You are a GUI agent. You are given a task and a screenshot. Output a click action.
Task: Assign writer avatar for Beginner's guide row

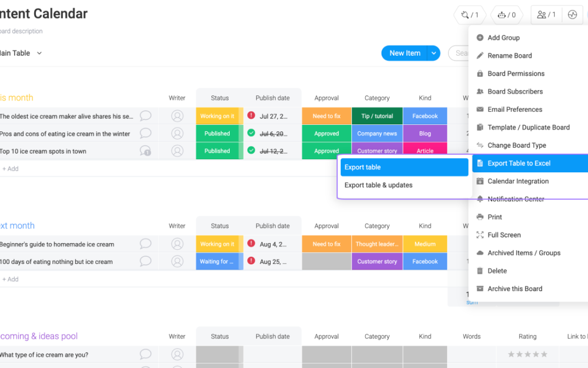click(177, 244)
